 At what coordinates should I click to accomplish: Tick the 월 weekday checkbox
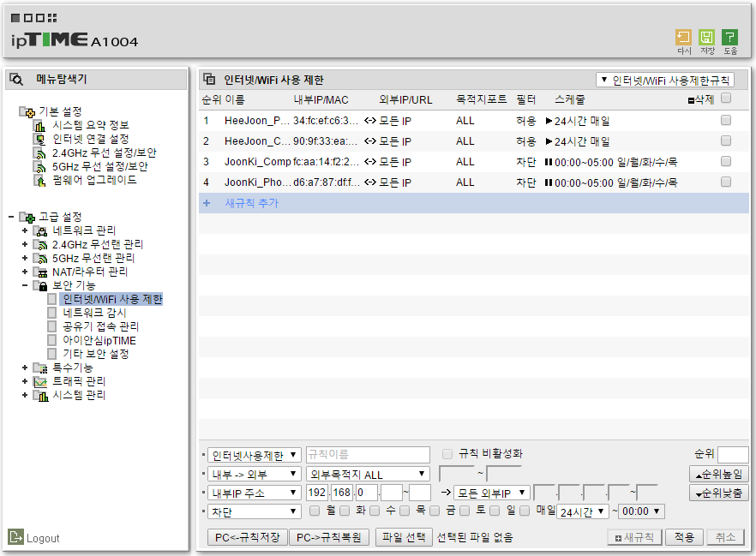[x=315, y=511]
